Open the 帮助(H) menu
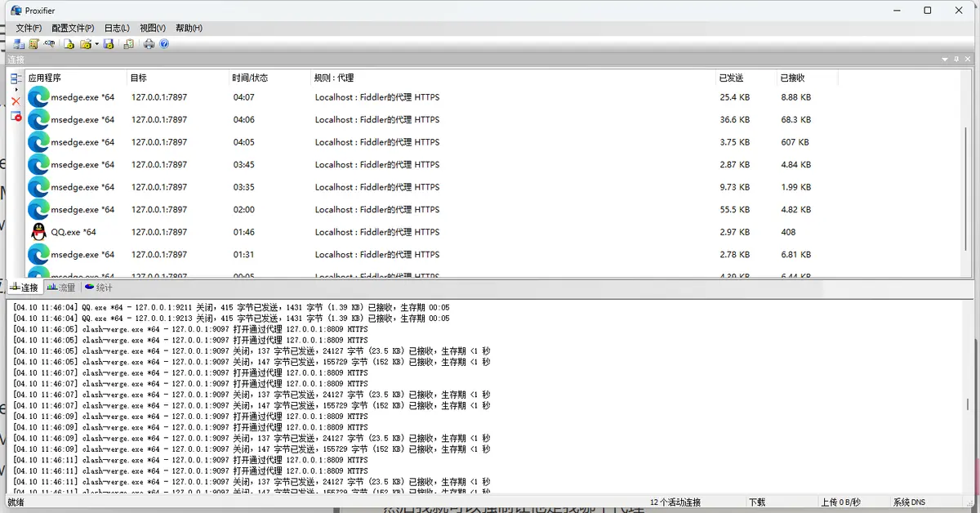The image size is (980, 513). [189, 28]
